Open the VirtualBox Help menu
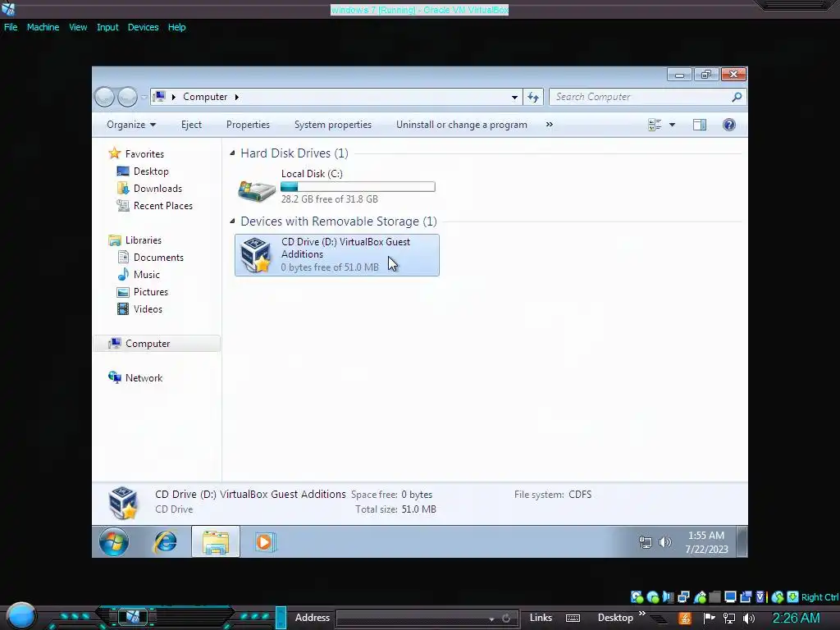 pyautogui.click(x=177, y=27)
